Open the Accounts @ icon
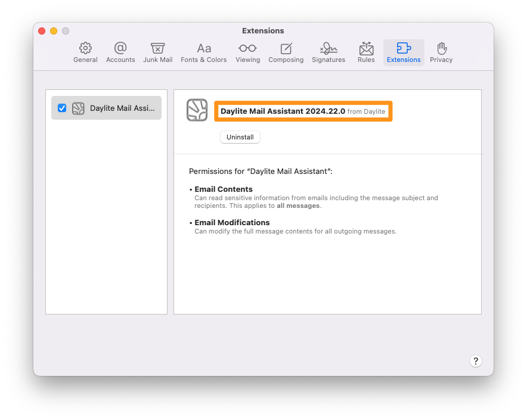This screenshot has height=420, width=527. (120, 48)
